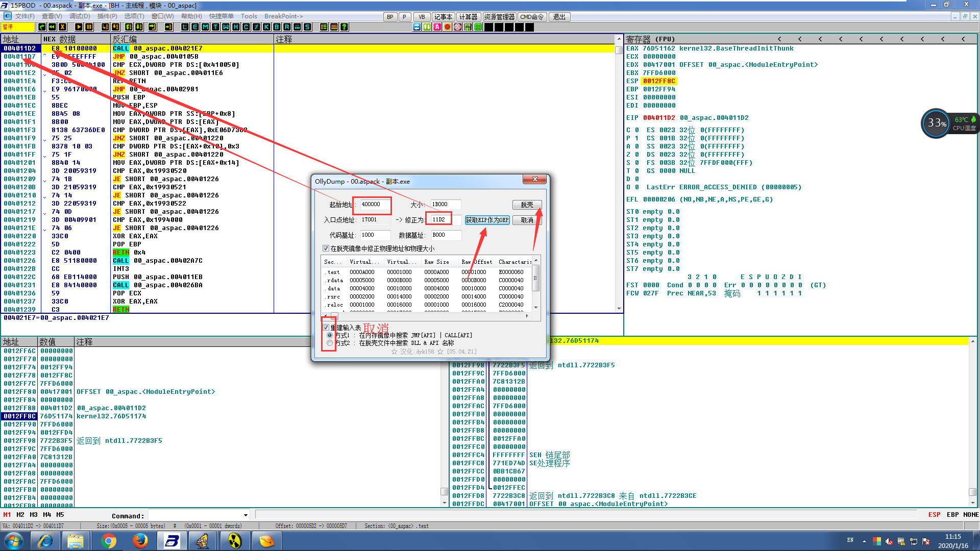The height and width of the screenshot is (551, 980).
Task: Click the start address input field
Action: [x=375, y=205]
